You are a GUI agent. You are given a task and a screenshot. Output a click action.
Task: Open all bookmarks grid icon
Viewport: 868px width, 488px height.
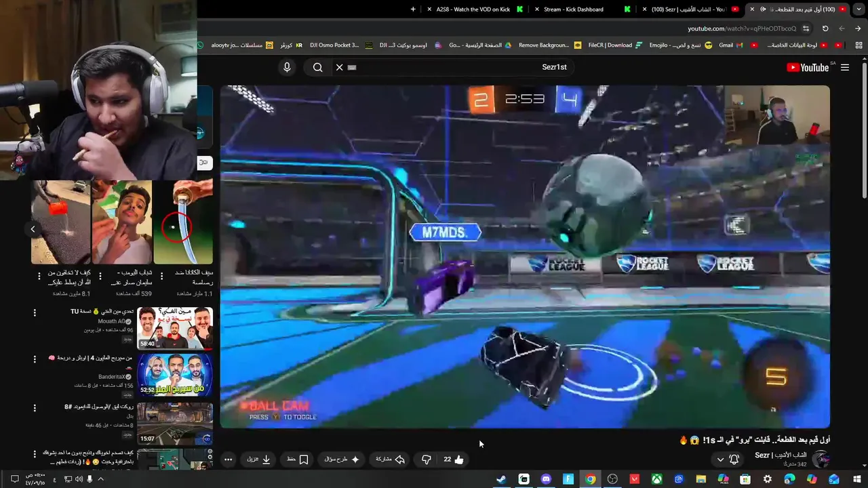859,45
